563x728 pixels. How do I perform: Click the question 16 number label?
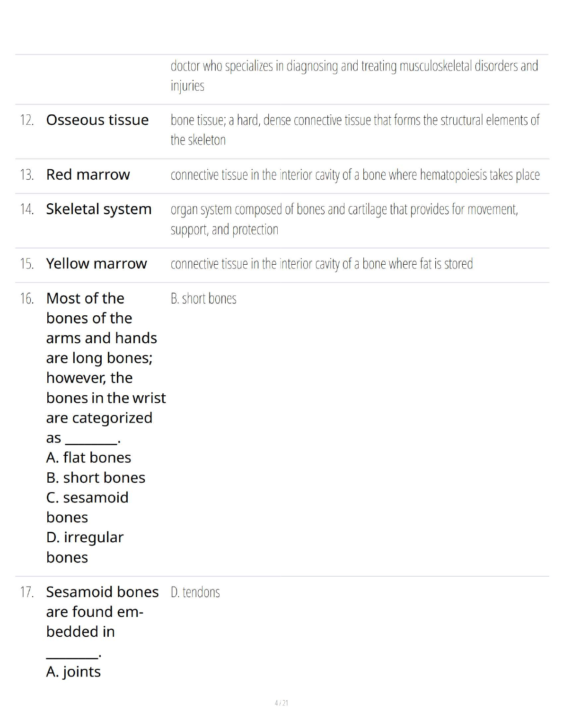(x=26, y=299)
